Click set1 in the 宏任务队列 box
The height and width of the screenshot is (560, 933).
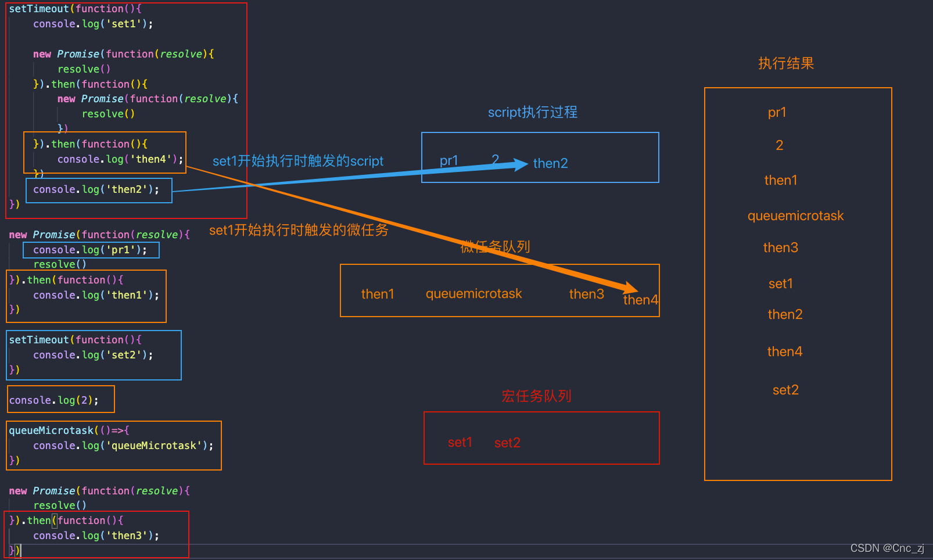[x=460, y=443]
